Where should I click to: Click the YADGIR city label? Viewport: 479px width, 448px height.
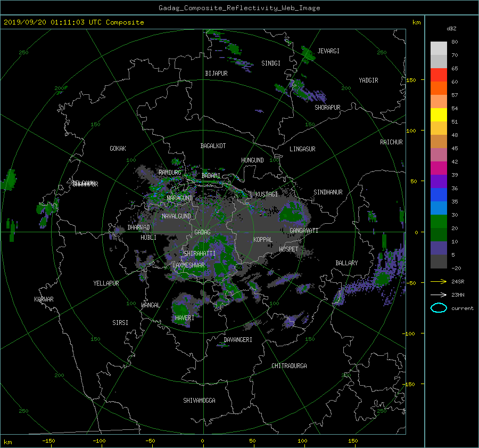tap(368, 80)
